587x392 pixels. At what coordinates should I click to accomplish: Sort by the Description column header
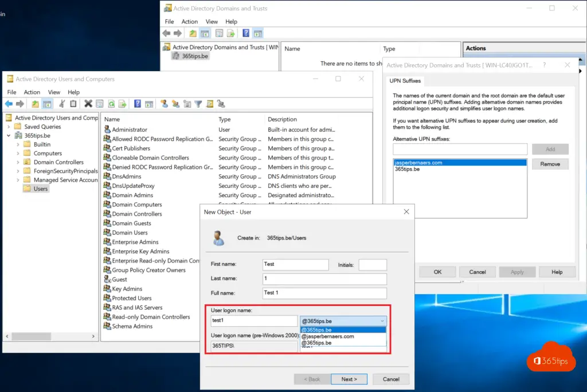point(282,119)
